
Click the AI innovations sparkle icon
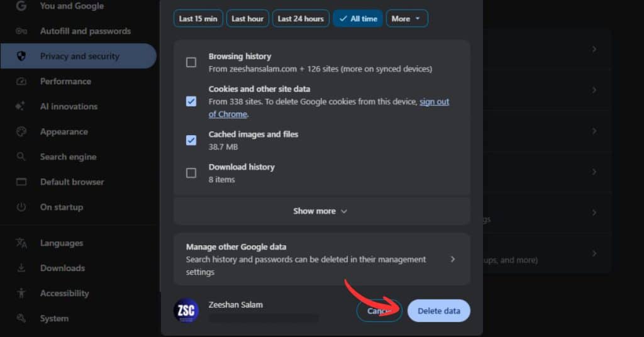(x=21, y=106)
